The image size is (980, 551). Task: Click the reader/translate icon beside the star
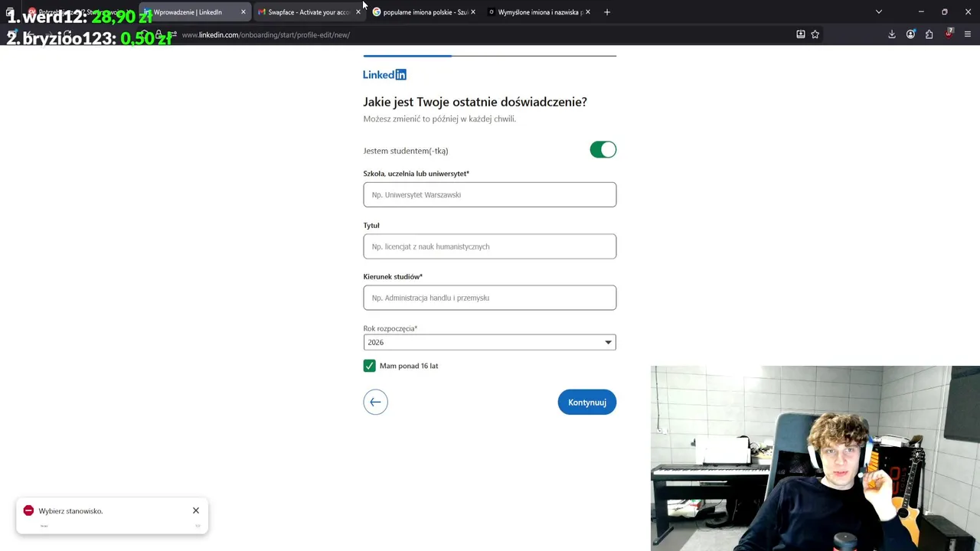tap(801, 34)
